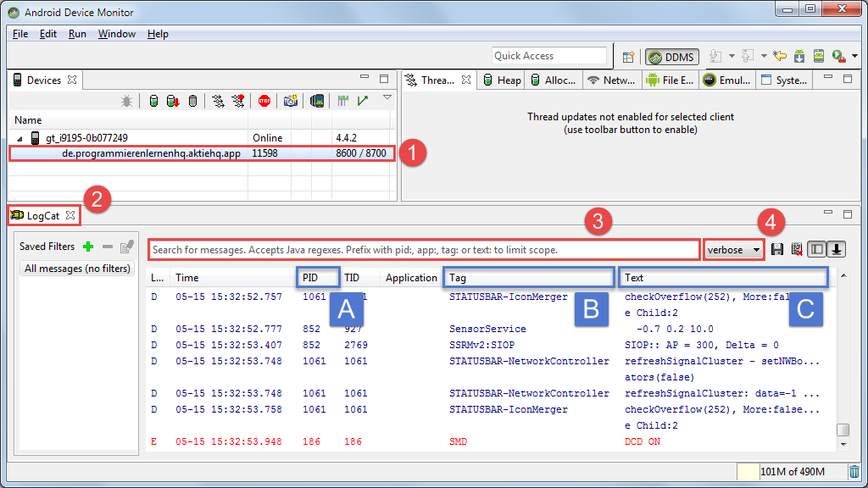Click the red Stop Process icon
Image resolution: width=868 pixels, height=488 pixels.
pos(264,101)
